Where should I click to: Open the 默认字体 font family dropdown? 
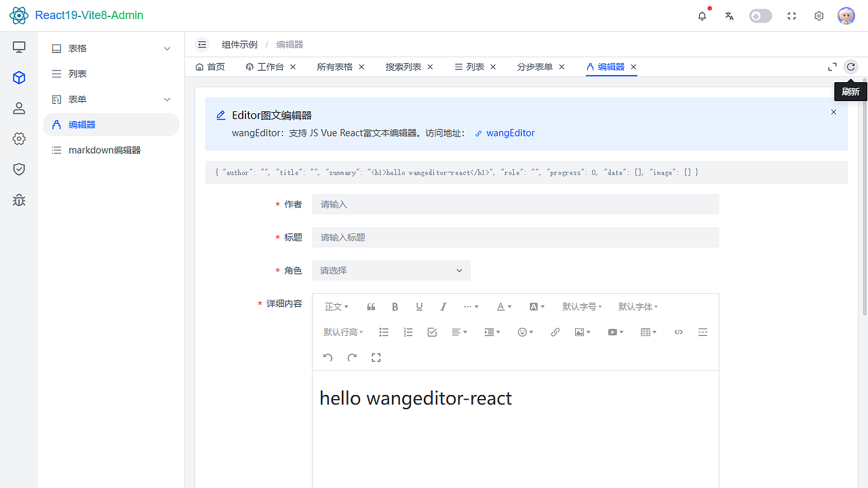click(638, 307)
